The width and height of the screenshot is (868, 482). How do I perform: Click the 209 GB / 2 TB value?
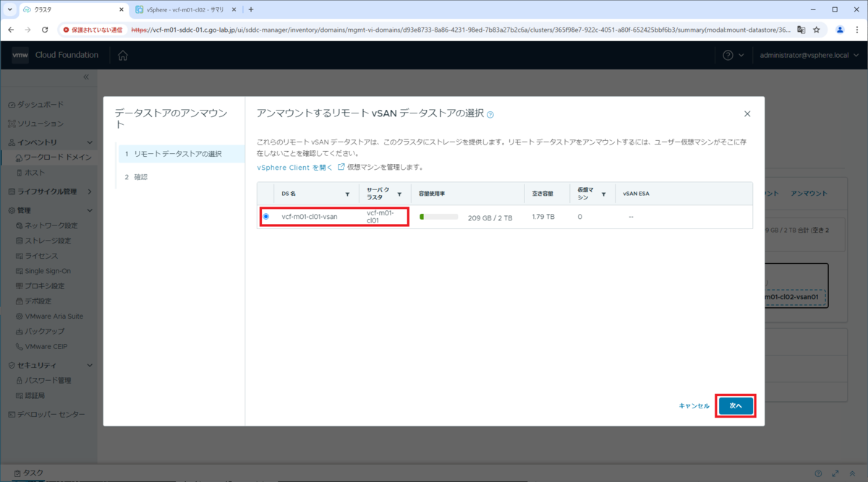click(490, 218)
